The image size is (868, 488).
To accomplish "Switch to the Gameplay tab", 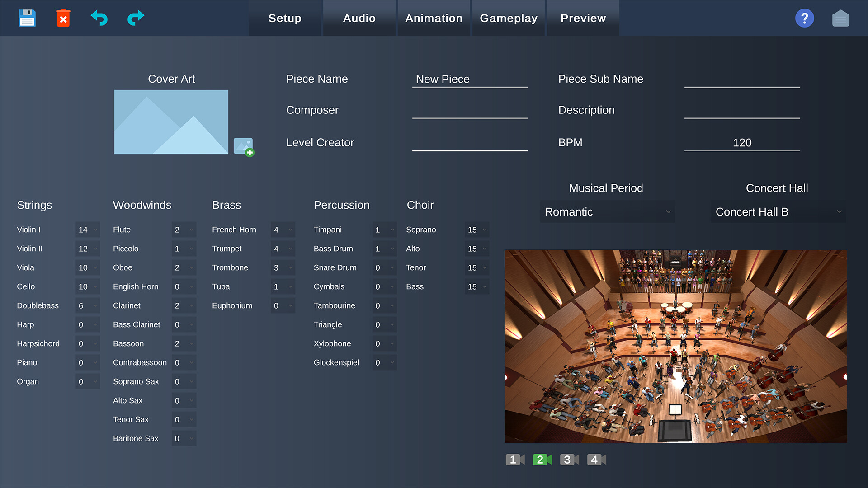I will pyautogui.click(x=508, y=18).
